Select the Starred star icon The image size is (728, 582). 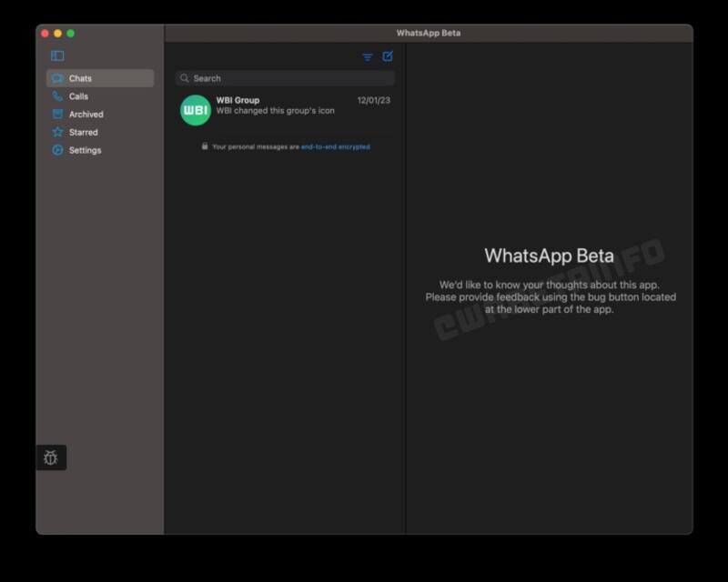pyautogui.click(x=57, y=132)
